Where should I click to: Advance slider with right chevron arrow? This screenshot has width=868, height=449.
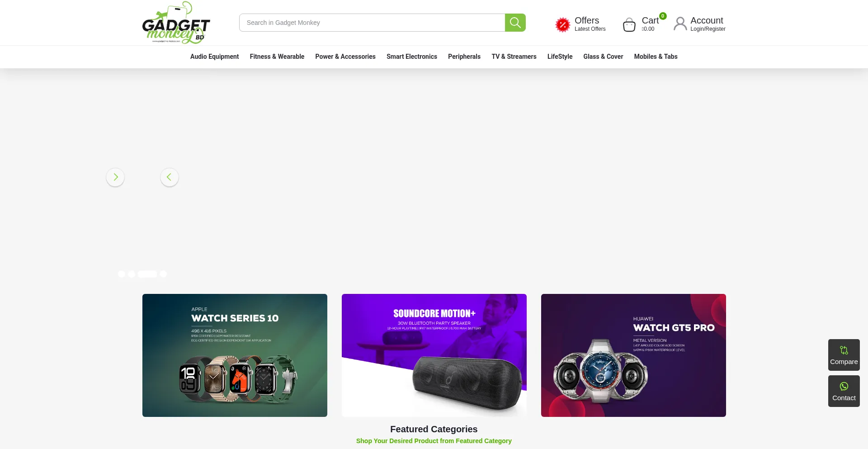[115, 177]
